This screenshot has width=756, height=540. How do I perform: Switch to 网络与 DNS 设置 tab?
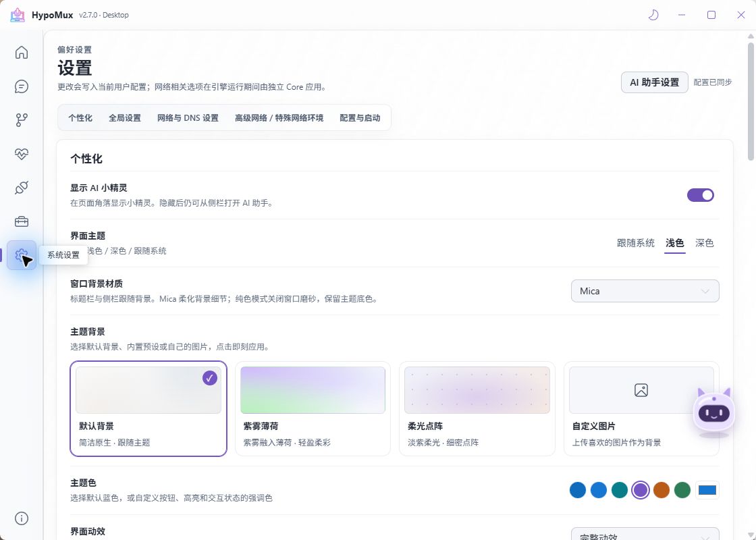click(188, 117)
